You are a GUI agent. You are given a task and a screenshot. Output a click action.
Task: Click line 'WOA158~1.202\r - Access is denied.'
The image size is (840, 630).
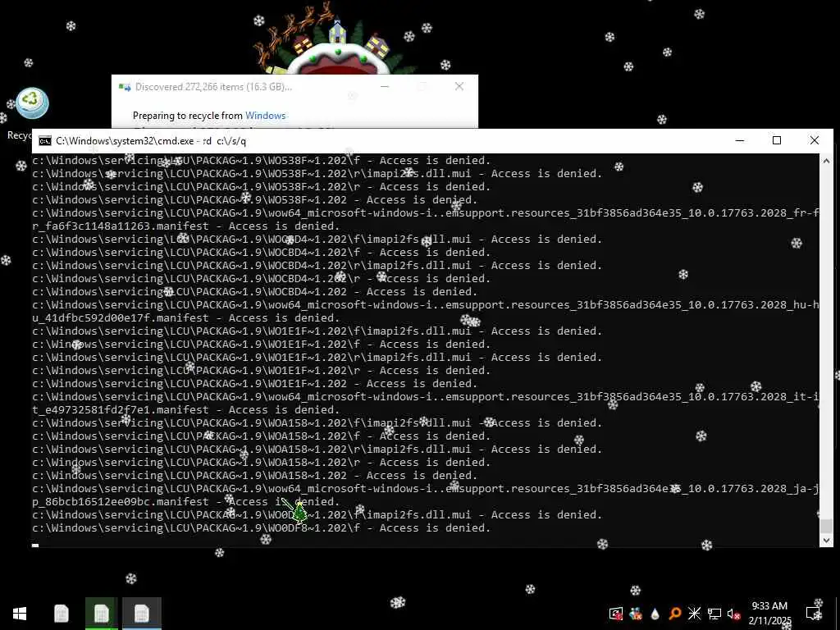point(262,463)
